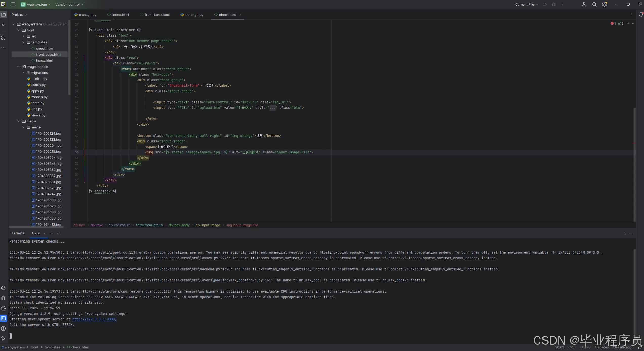644x351 pixels.
Task: Open the Services tool window icon
Action: [x=3, y=308]
